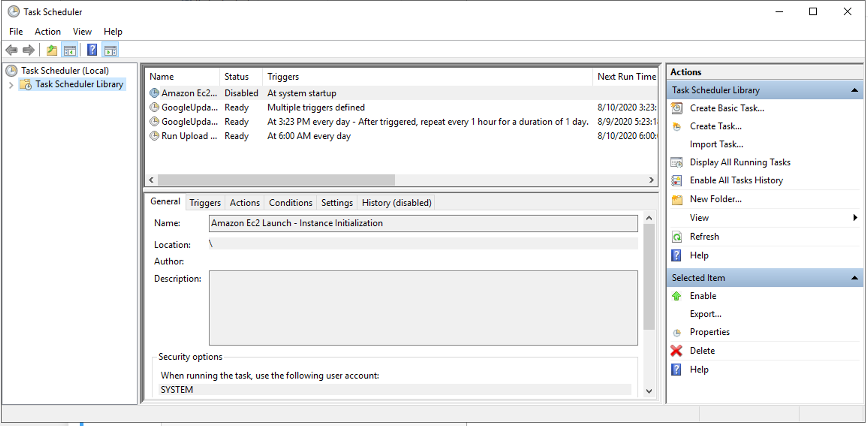Click the Refresh icon in Actions

point(677,237)
